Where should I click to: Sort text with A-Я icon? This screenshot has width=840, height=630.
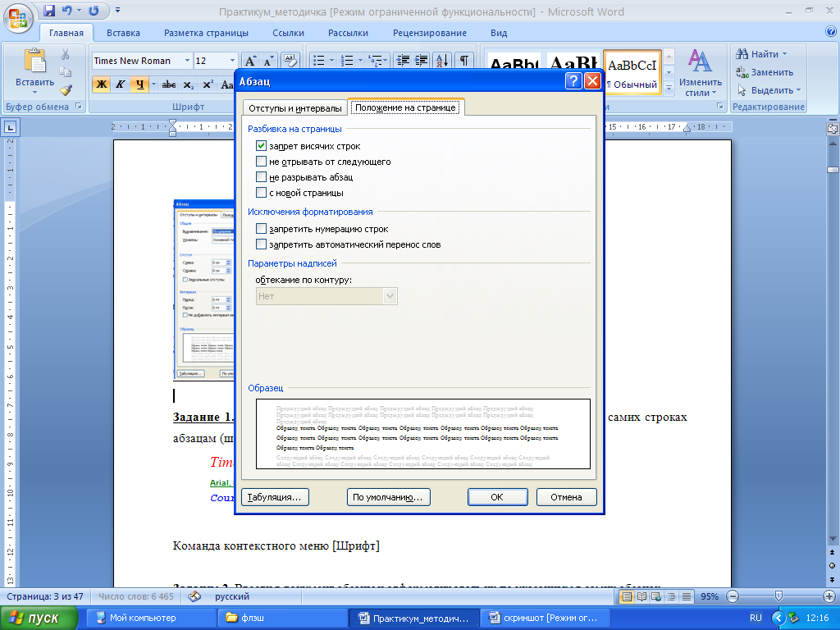coord(442,61)
